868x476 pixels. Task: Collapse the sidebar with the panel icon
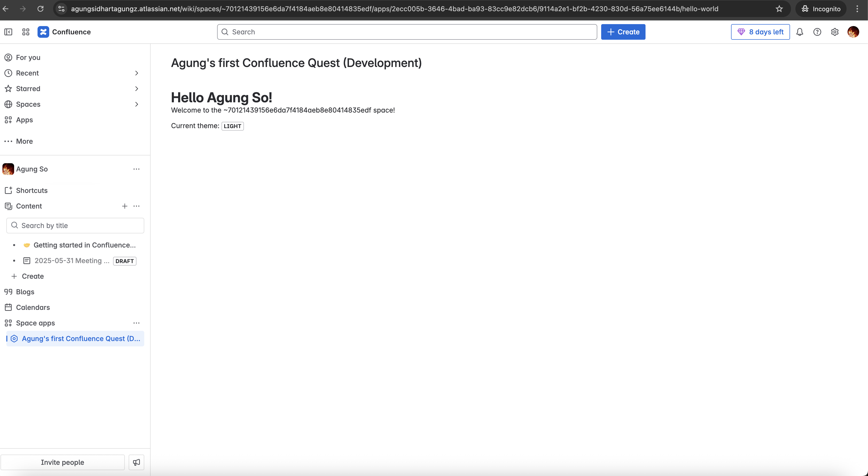[x=9, y=32]
